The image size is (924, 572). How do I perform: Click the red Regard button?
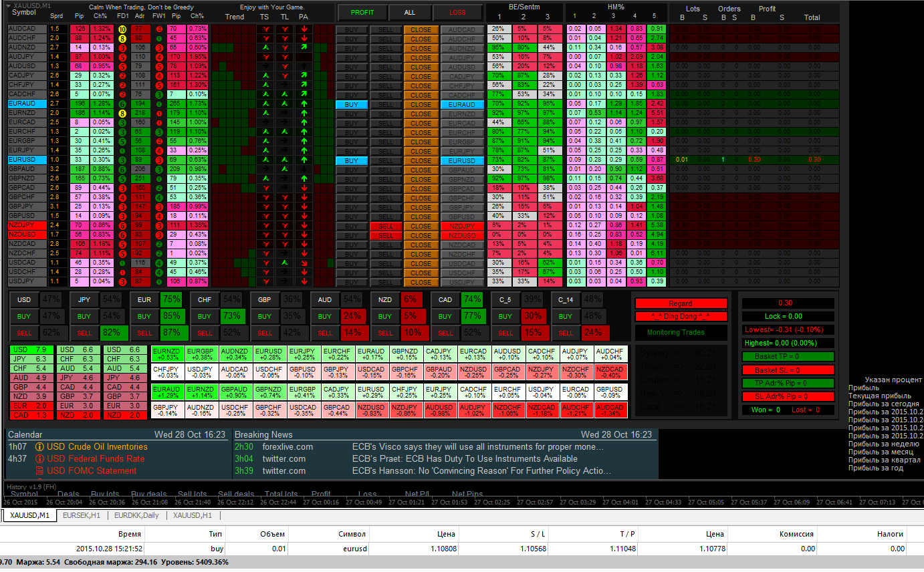(x=681, y=303)
